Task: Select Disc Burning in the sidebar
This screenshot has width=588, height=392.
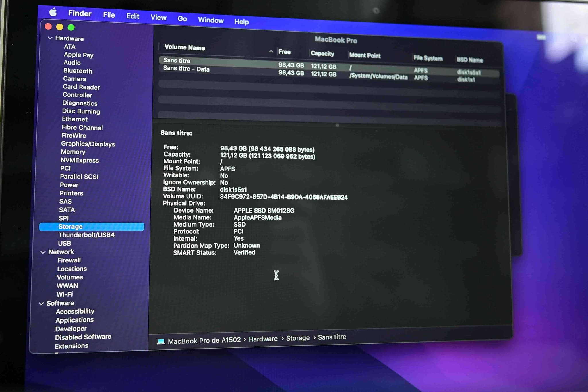Action: tap(81, 111)
